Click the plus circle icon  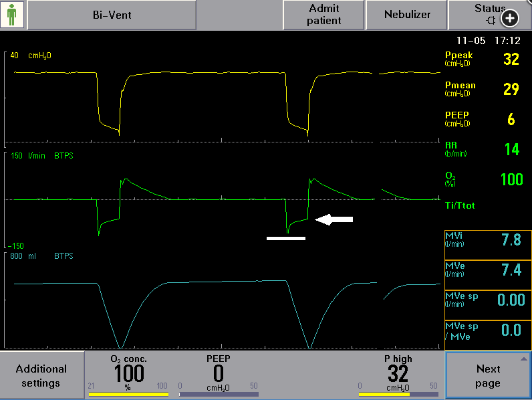pyautogui.click(x=510, y=19)
